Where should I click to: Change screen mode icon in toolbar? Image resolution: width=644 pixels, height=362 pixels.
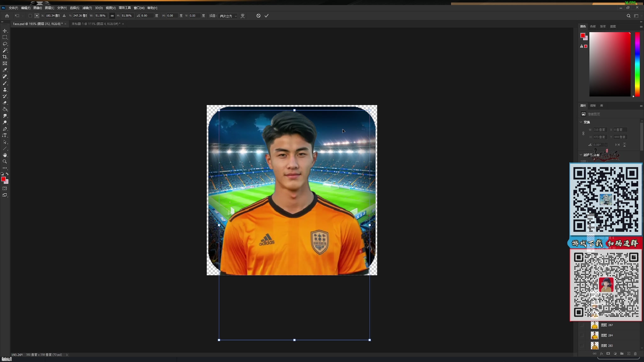pos(5,195)
